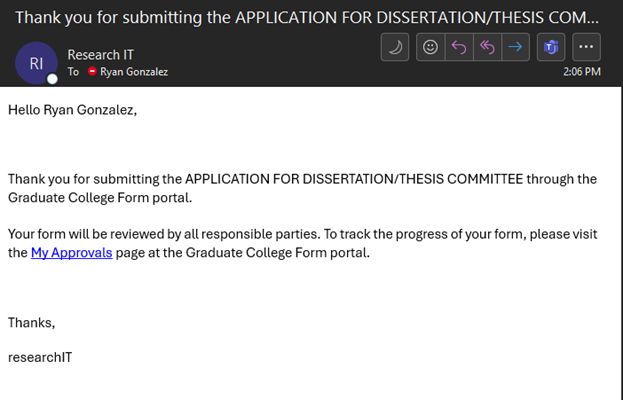Click recipient name Ryan Gonzalez
The image size is (623, 400).
[134, 72]
